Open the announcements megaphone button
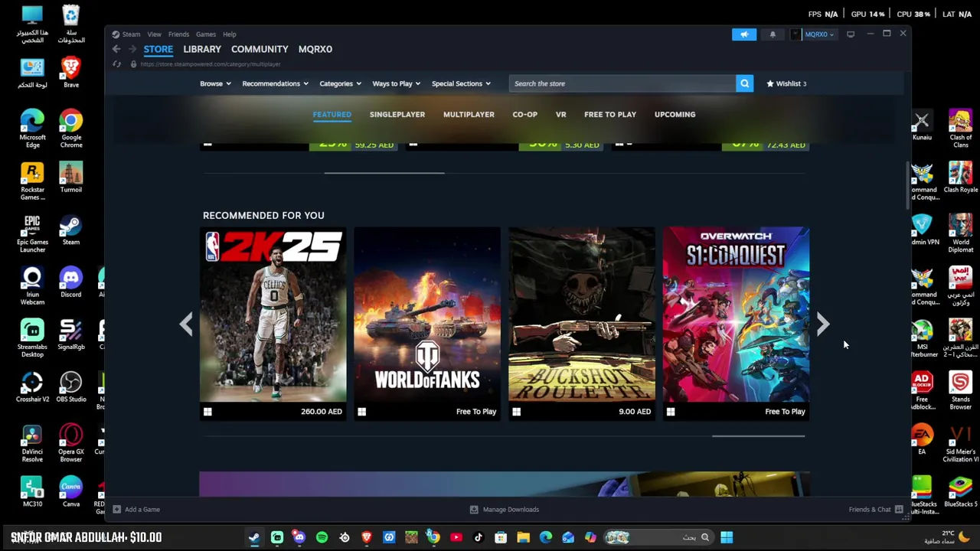 743,34
